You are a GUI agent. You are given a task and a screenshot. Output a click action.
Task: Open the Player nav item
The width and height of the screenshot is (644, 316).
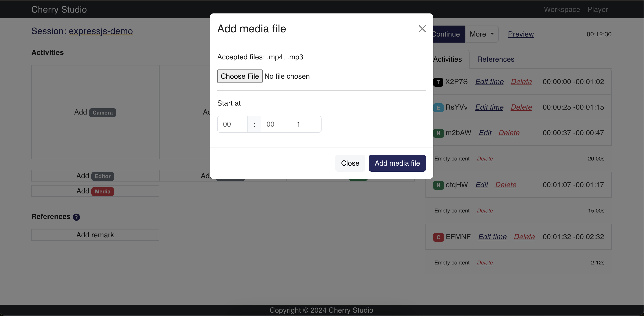(x=597, y=9)
